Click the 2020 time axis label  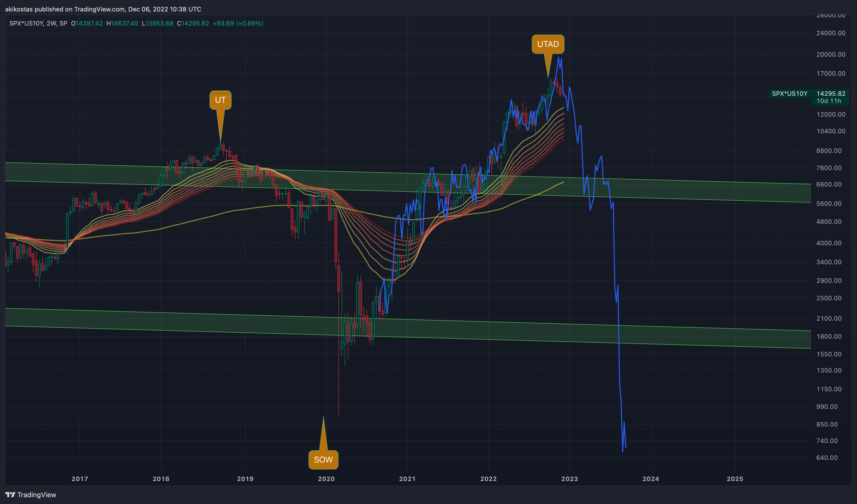tap(326, 479)
